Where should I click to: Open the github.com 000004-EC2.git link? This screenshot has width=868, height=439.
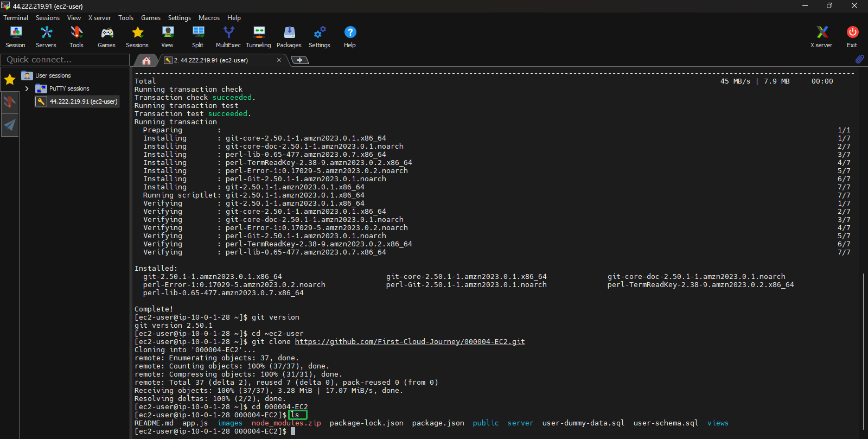[410, 342]
